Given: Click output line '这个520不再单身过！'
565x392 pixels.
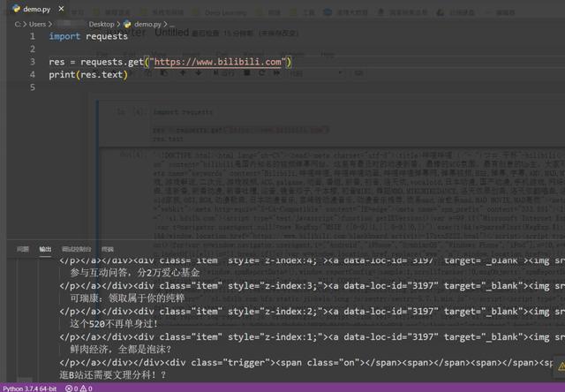Looking at the screenshot, I should pos(114,324).
